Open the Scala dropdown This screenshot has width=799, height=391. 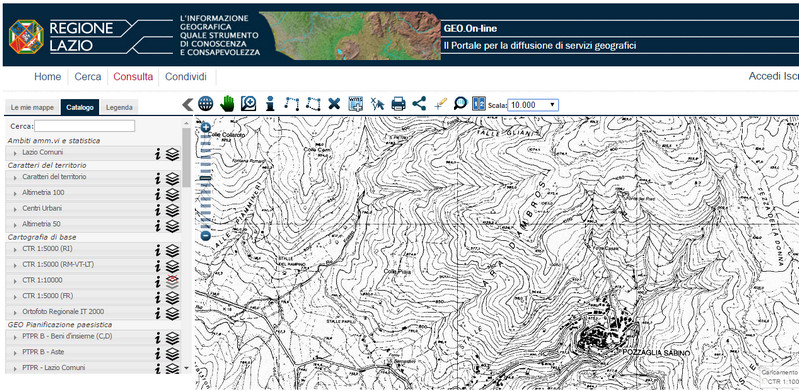pos(533,105)
